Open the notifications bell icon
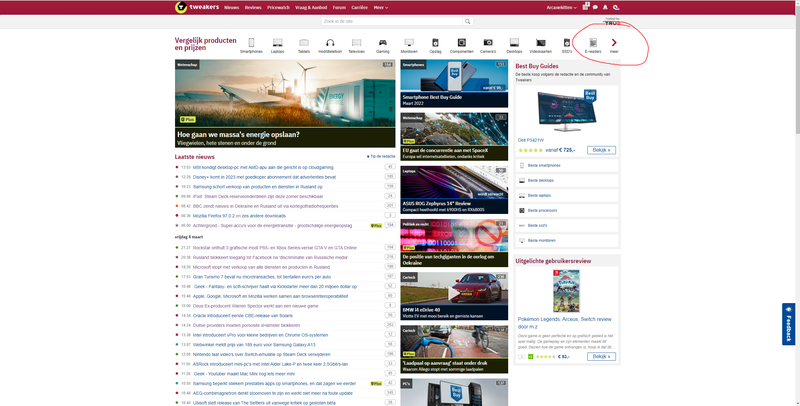The image size is (800, 406). 605,7
